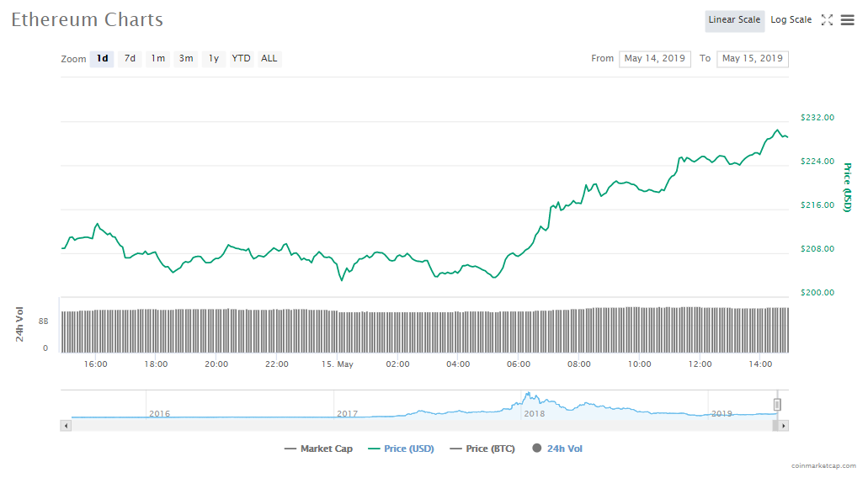
Task: Toggle fullscreen chart view icon
Action: [827, 20]
